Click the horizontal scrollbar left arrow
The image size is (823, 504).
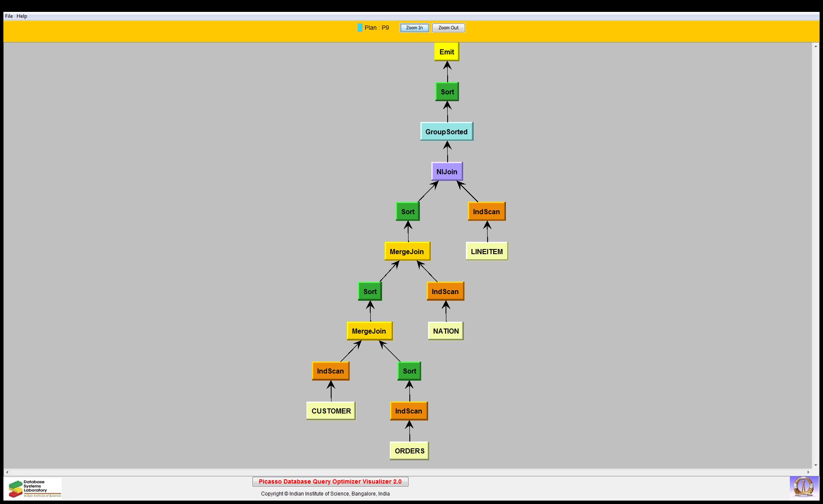click(7, 472)
